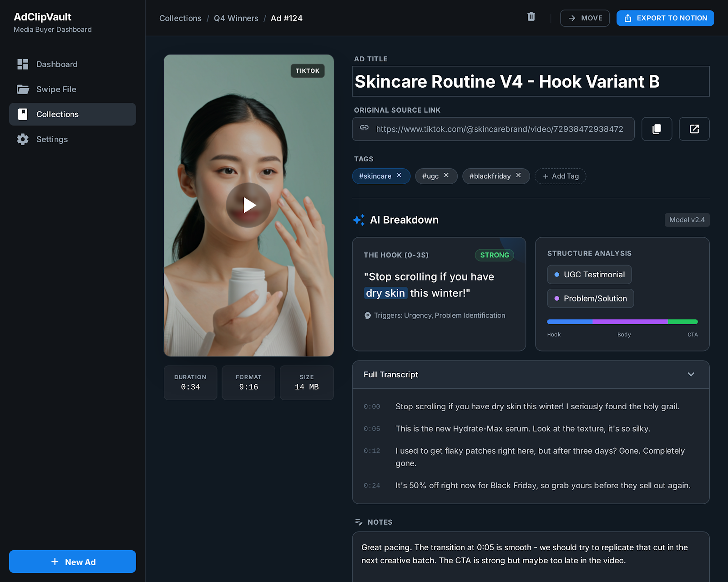Play the TikTok video preview
Screen dimensions: 728x582
[x=248, y=205]
